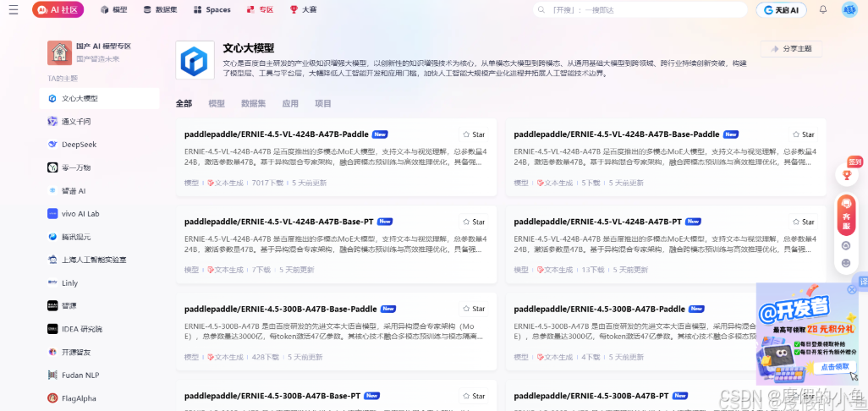
Task: Click circular icon below 客服
Action: pyautogui.click(x=846, y=245)
